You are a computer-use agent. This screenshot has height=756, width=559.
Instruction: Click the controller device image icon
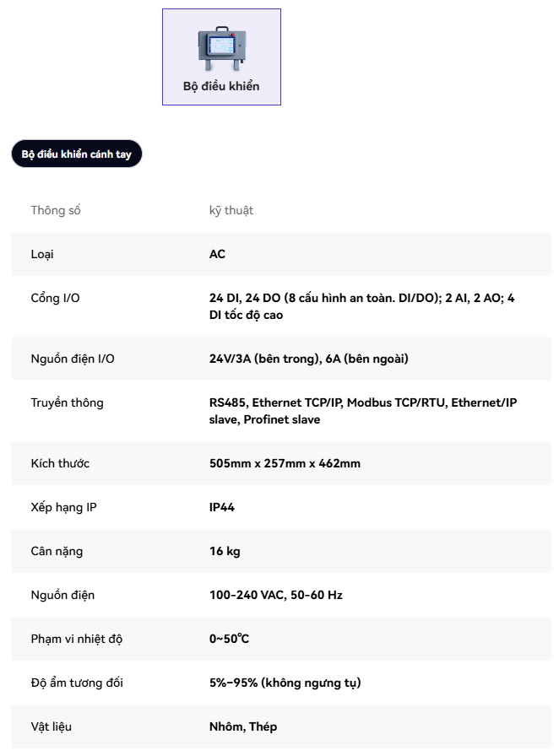coord(221,51)
